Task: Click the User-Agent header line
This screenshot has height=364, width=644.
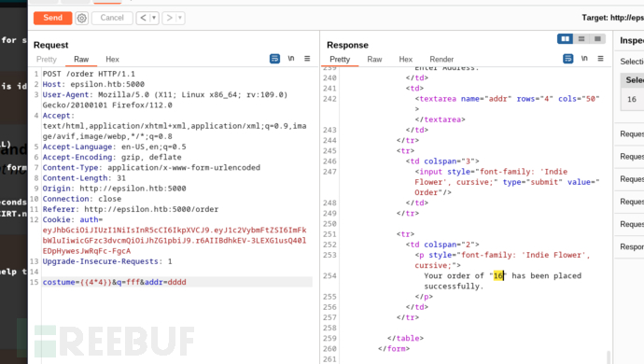Action: [164, 100]
